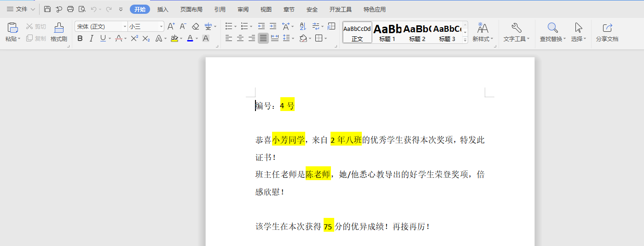This screenshot has width=644, height=246.
Task: Click the Clear Formatting eraser icon
Action: pyautogui.click(x=195, y=27)
